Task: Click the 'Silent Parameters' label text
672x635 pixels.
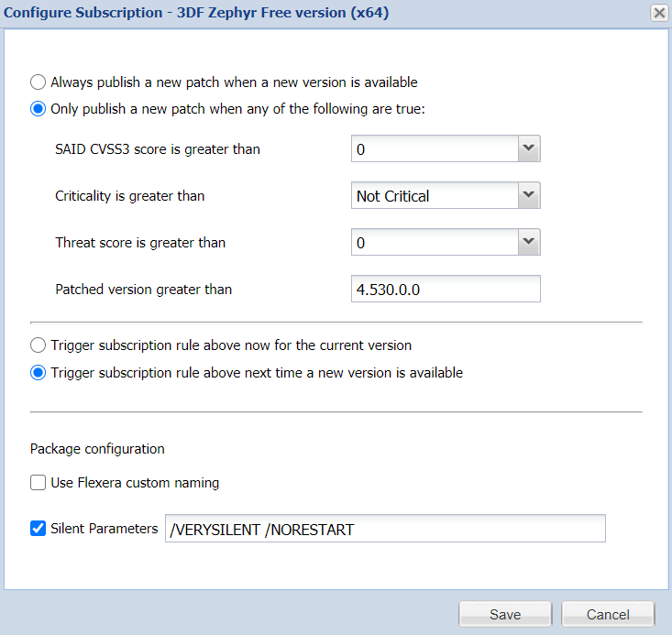Action: [x=105, y=528]
